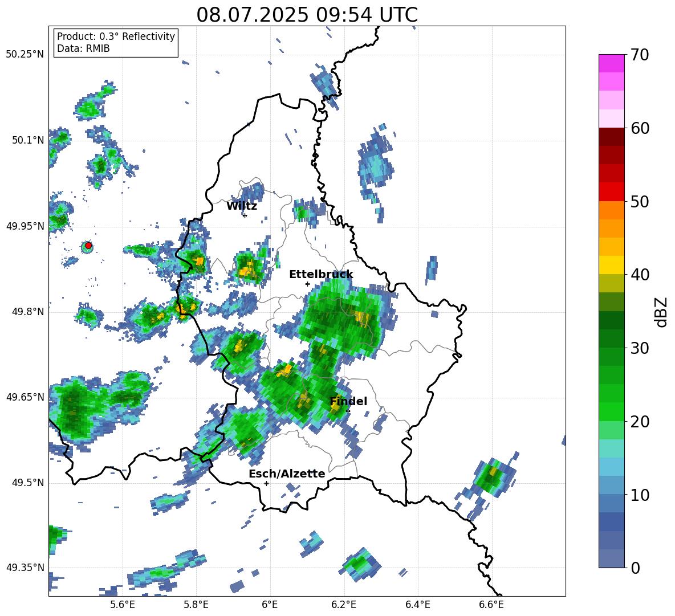Click the colorbar tick label 20
675x616 pixels.
point(640,422)
